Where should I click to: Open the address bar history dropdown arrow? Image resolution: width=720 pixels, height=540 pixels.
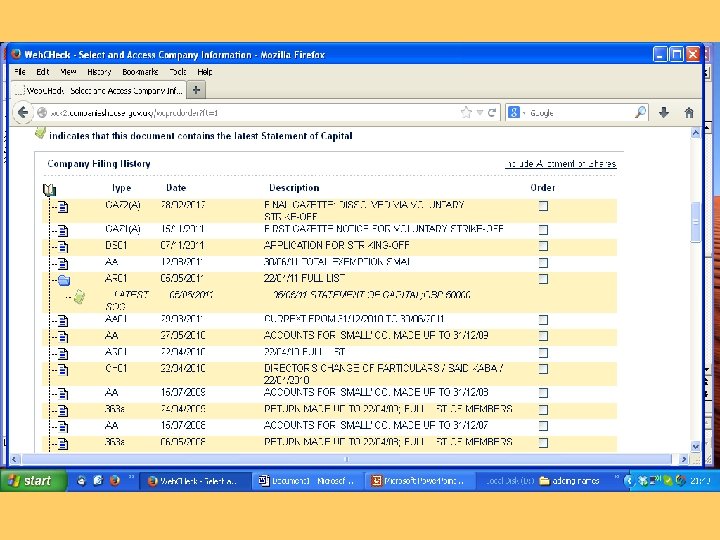click(479, 112)
